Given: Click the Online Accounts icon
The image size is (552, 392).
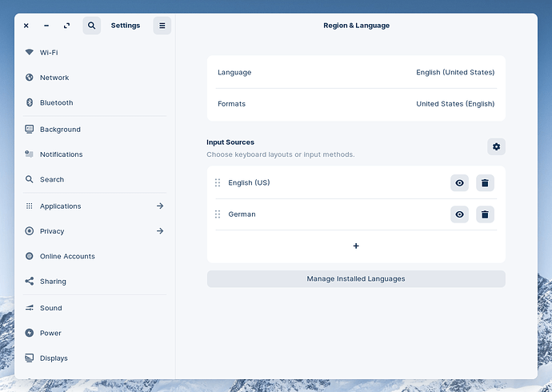Looking at the screenshot, I should tap(30, 256).
